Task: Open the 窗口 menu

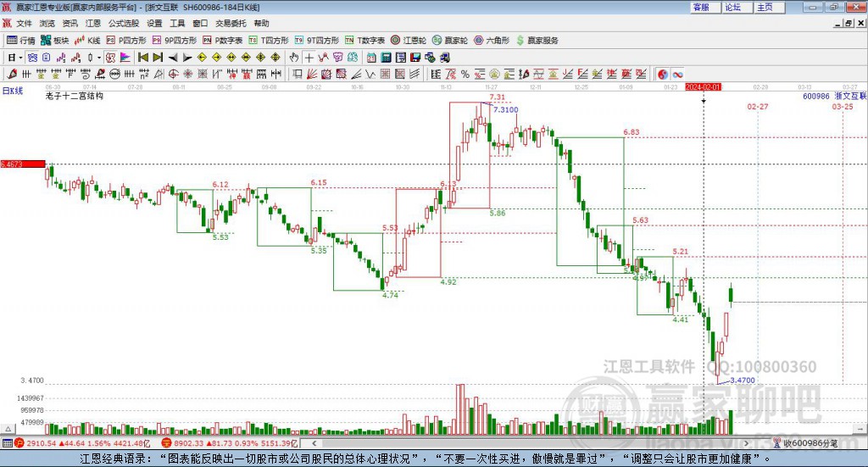Action: click(x=200, y=23)
